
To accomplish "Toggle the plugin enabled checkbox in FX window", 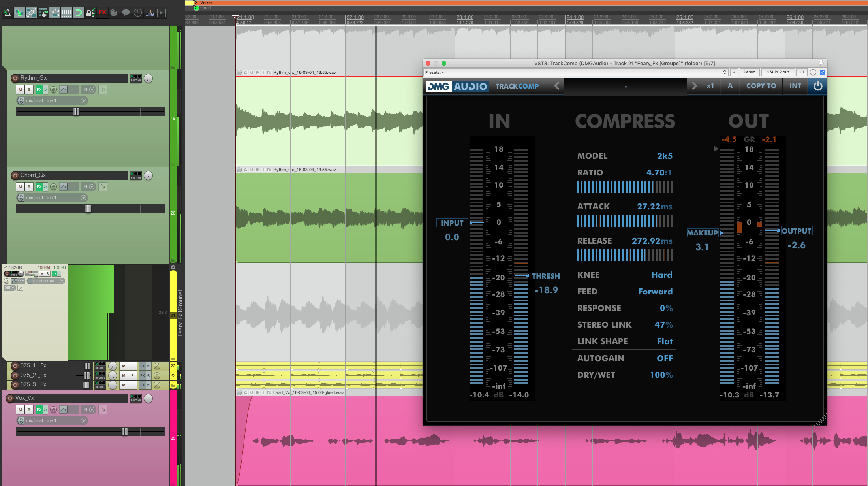I will [823, 72].
